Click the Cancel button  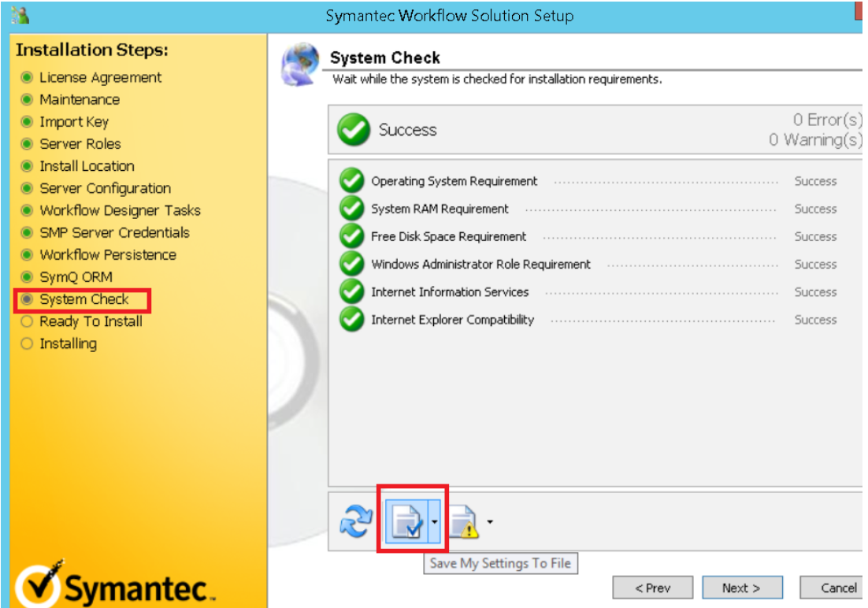coord(832,588)
